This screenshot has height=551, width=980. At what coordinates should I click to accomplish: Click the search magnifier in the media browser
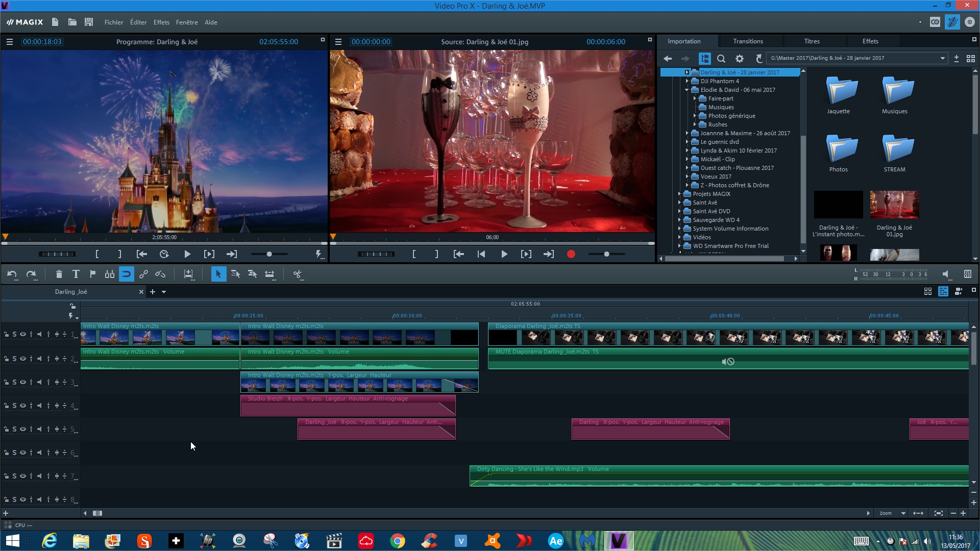pos(721,59)
